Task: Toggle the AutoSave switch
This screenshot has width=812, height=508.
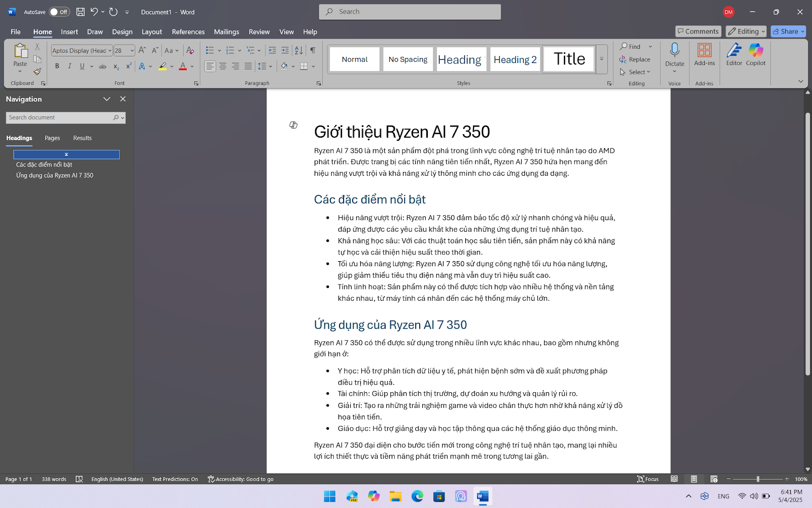Action: coord(59,12)
